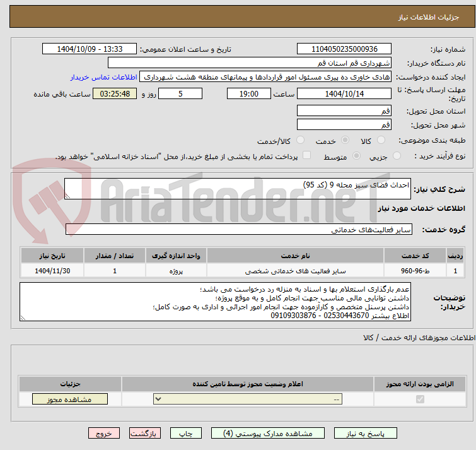Click the شماره نیاز number field
Viewport: 476px width, 450px height.
[344, 49]
